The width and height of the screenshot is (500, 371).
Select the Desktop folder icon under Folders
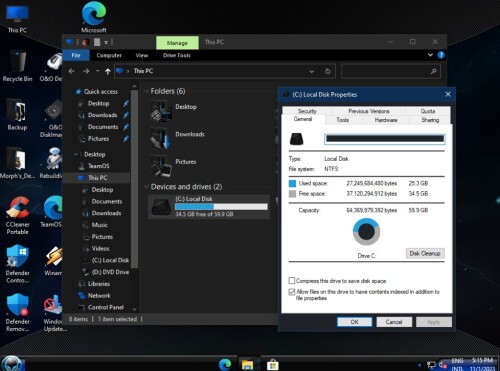tap(161, 111)
